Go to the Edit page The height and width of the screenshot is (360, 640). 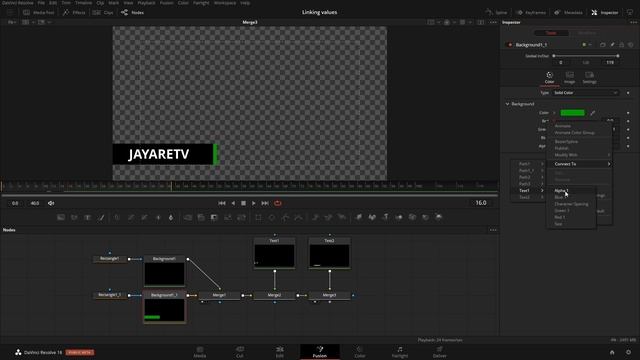pos(280,352)
